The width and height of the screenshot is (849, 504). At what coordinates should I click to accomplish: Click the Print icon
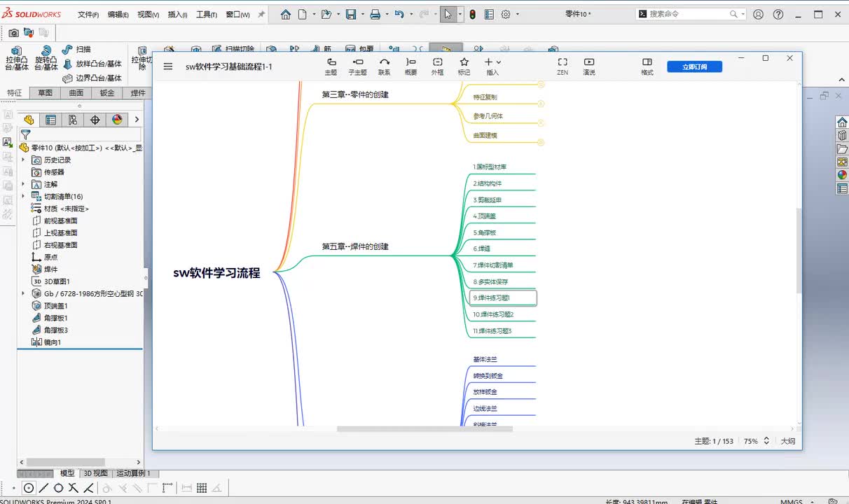pos(375,14)
